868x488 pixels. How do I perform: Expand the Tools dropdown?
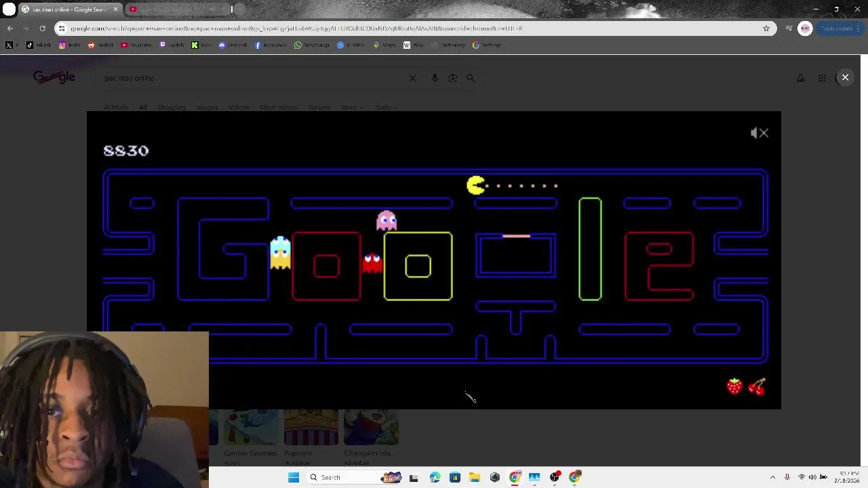tap(385, 107)
